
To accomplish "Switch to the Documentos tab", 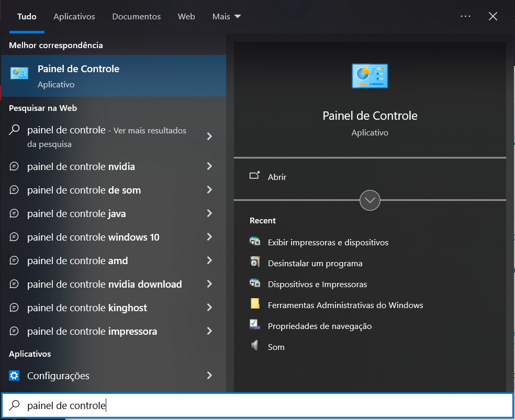I will pyautogui.click(x=136, y=16).
